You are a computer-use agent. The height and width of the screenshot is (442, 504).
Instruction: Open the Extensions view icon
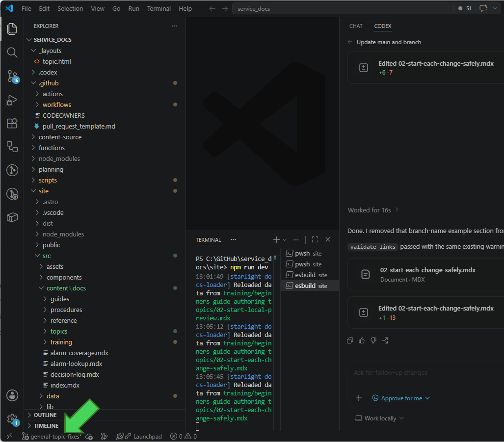tap(12, 123)
